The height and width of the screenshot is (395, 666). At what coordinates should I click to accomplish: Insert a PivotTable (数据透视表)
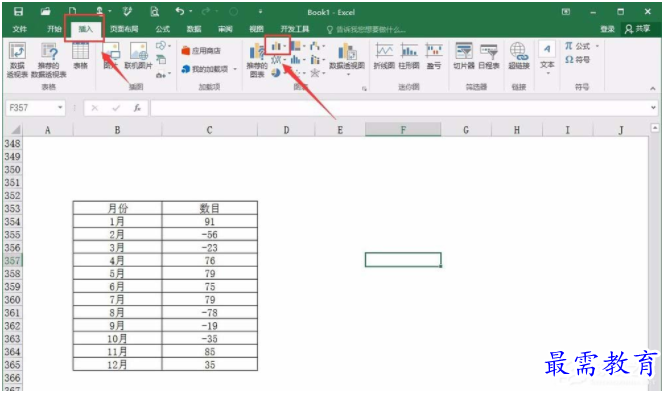(x=17, y=60)
